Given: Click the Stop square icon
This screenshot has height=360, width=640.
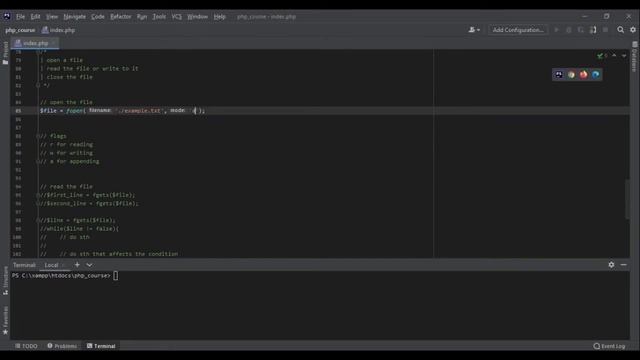Looking at the screenshot, I should click(605, 30).
